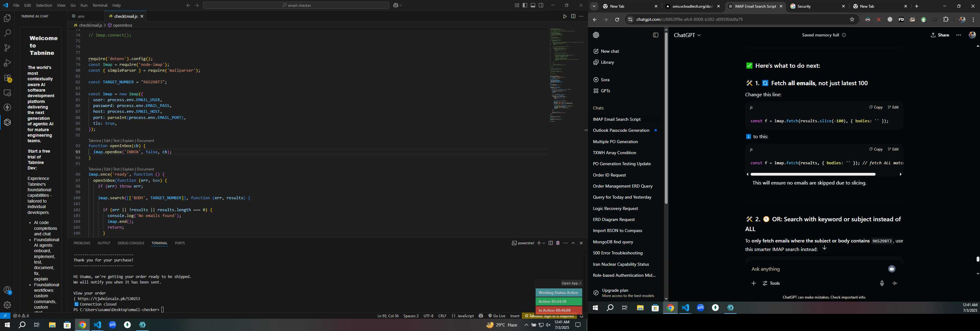980x331 pixels.
Task: Open Accounts icon in VS Code activity bar
Action: [x=7, y=291]
